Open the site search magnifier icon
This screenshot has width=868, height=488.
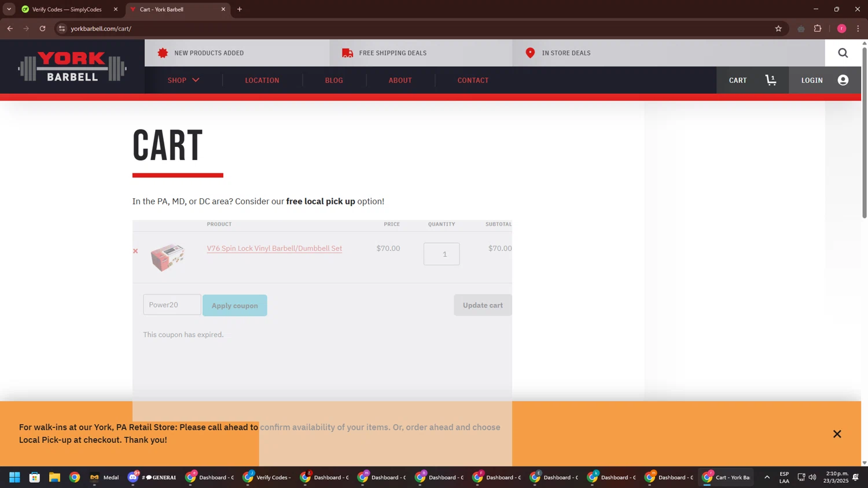click(843, 53)
